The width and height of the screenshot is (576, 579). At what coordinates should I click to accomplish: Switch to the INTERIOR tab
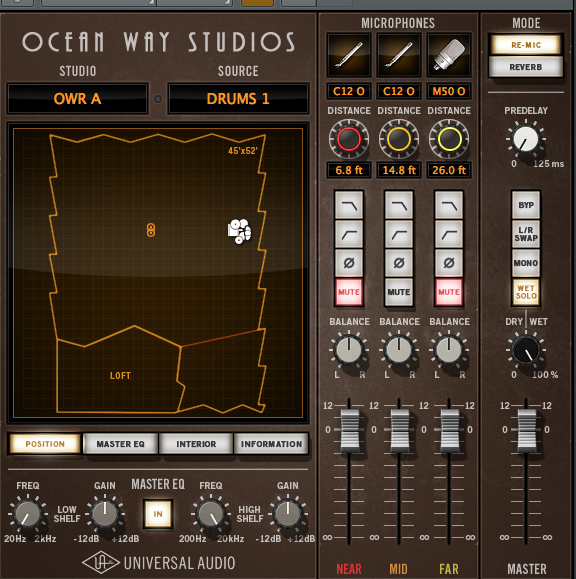click(x=196, y=443)
